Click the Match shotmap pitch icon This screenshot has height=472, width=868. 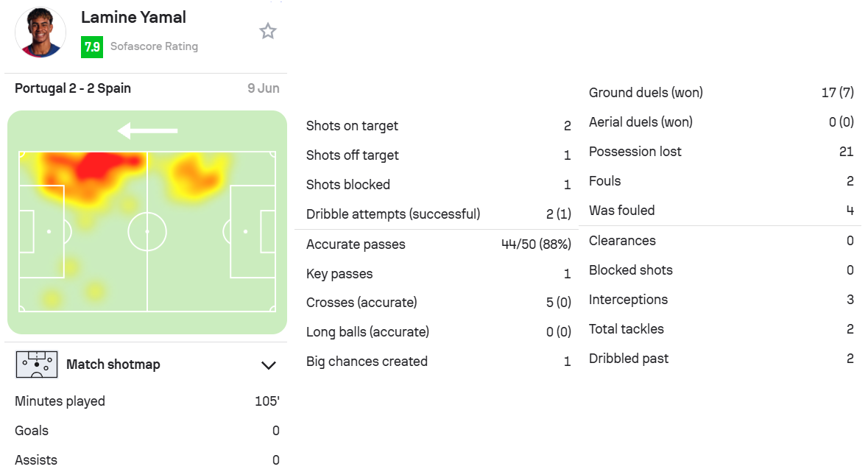[x=37, y=364]
